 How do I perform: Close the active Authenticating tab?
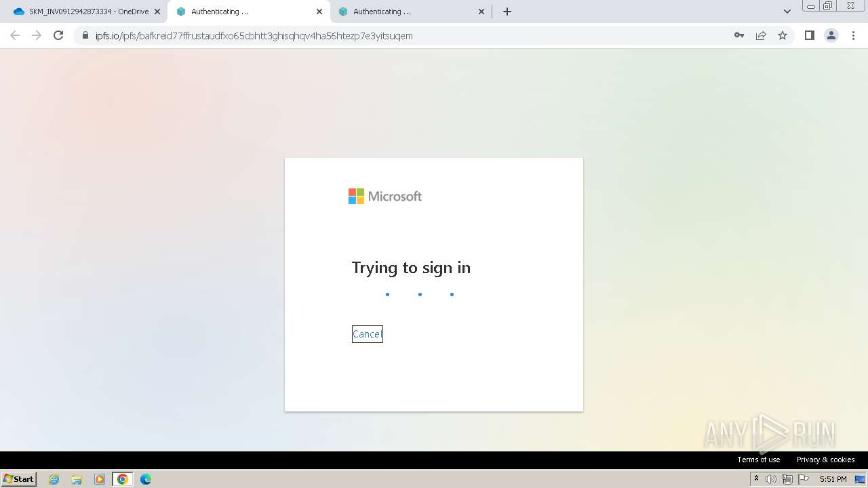[319, 12]
